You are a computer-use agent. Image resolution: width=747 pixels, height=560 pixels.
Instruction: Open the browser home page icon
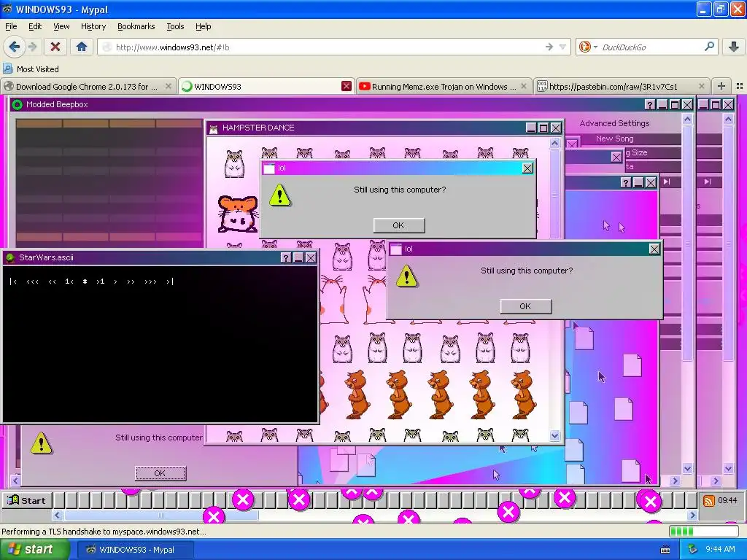coord(82,47)
